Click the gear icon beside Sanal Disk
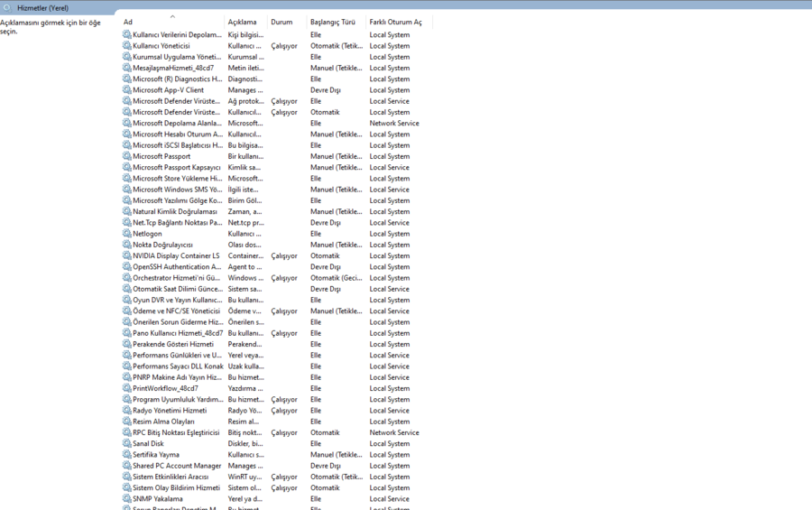This screenshot has height=510, width=812. click(127, 443)
